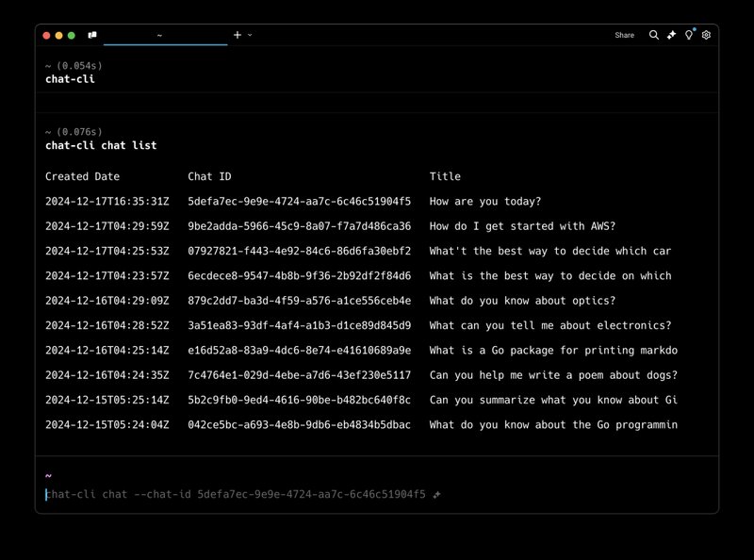
Task: Click the sparkle icon after suggested command
Action: [436, 494]
